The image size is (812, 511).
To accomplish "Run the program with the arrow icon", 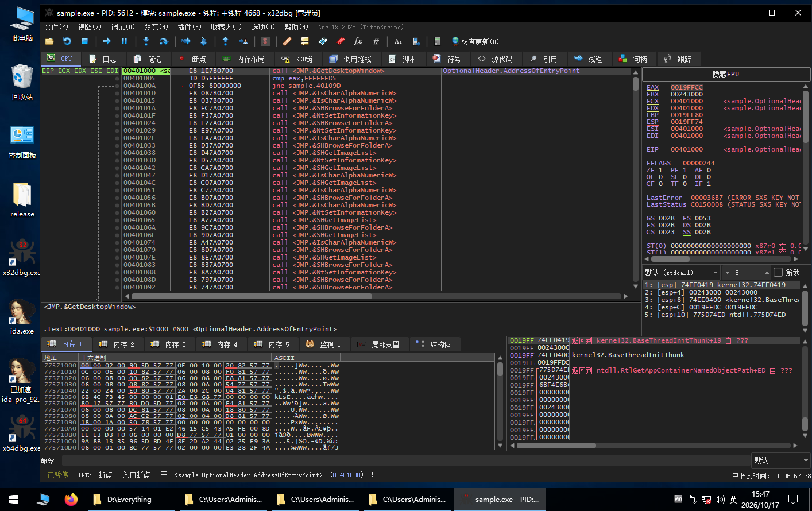I will click(x=107, y=41).
